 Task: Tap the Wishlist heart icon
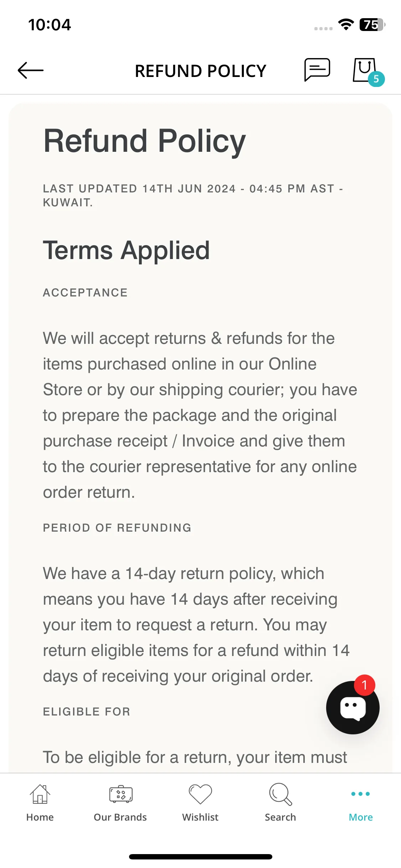point(200,794)
